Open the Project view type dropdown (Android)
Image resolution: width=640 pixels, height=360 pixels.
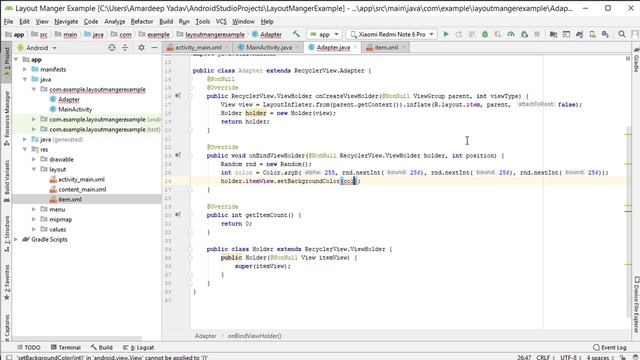pos(37,48)
